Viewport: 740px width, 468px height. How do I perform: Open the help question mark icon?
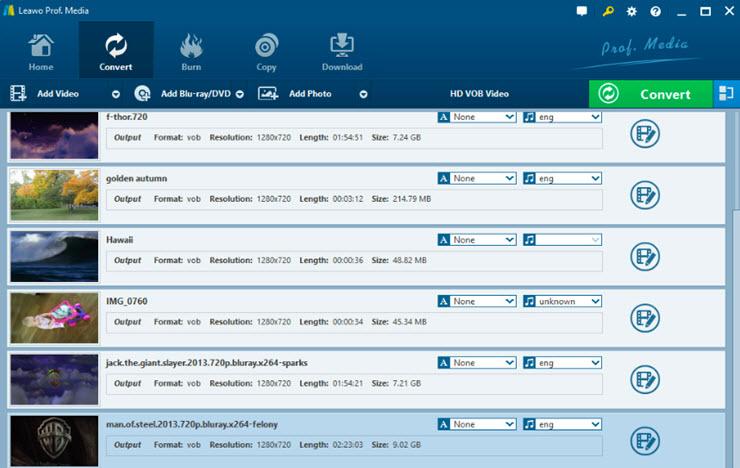656,12
